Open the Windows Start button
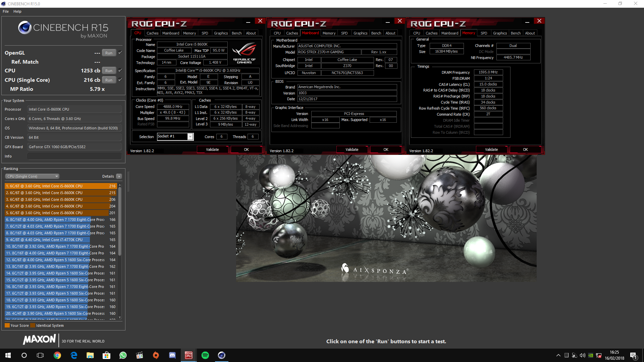Image resolution: width=644 pixels, height=362 pixels. tap(8, 355)
